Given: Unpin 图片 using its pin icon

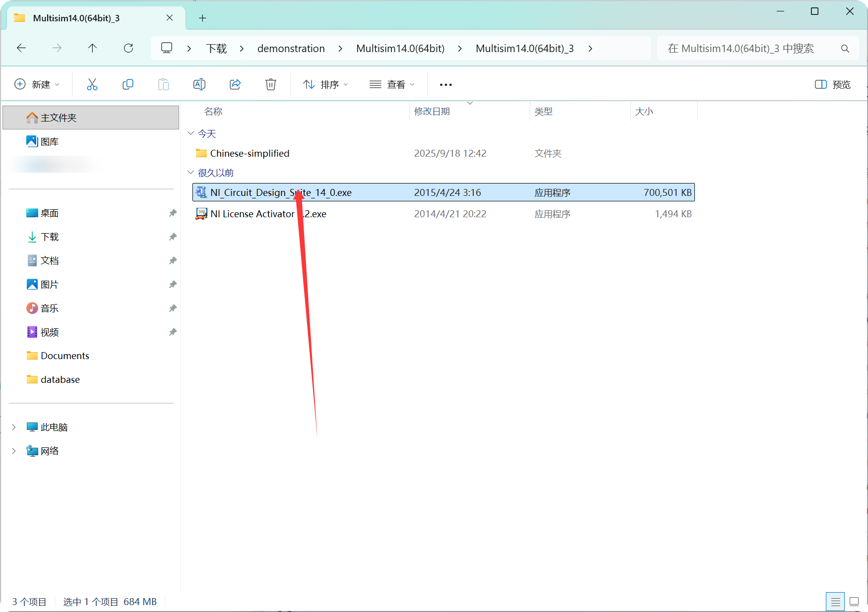Looking at the screenshot, I should [173, 284].
